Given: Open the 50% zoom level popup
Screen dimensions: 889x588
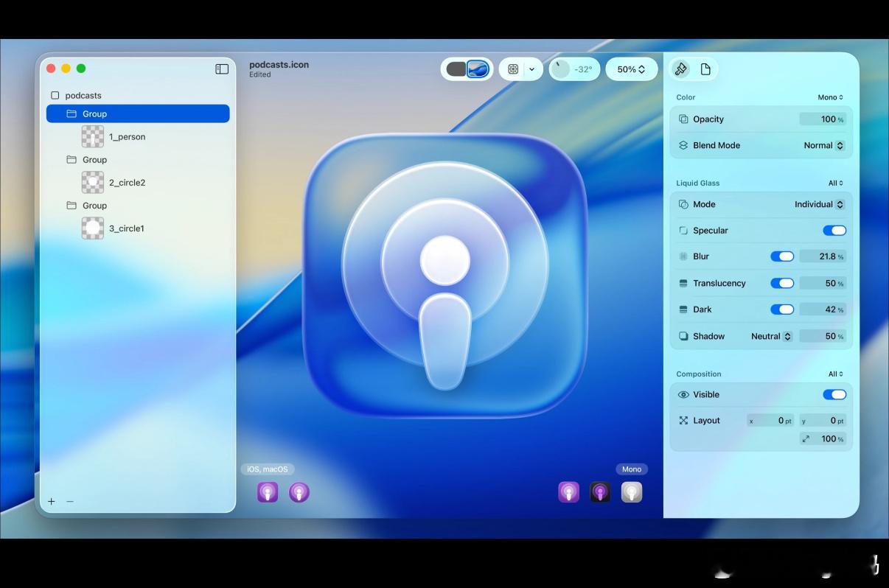Looking at the screenshot, I should click(631, 69).
